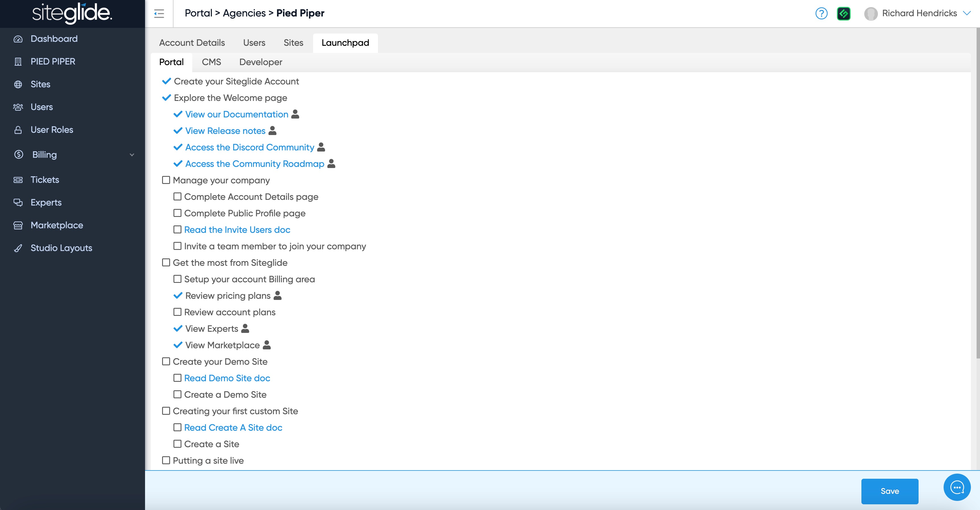Click the Tickets icon in sidebar

coord(18,180)
